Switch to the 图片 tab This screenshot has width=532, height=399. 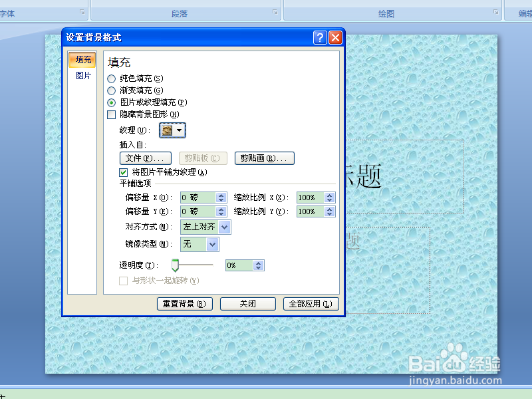click(82, 74)
